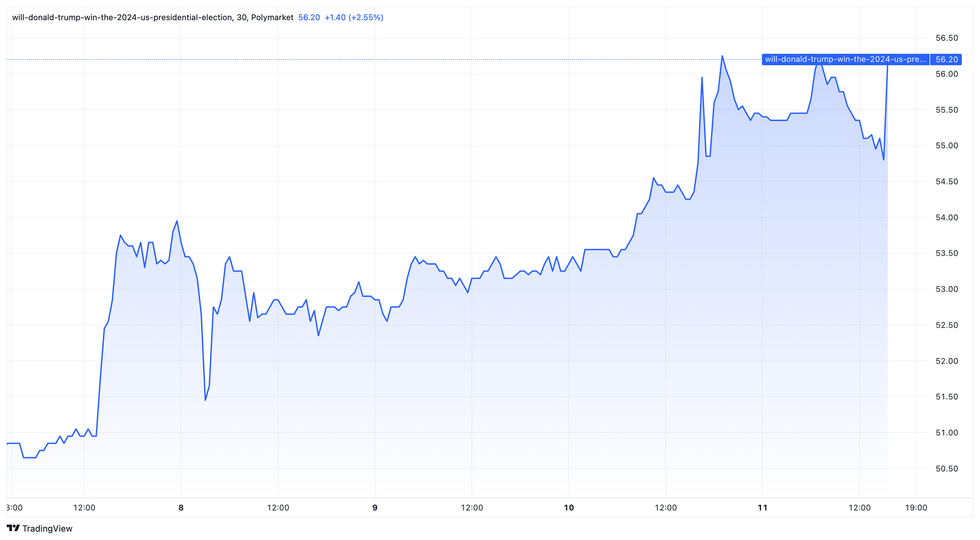Click the date label 9 on time axis
The height and width of the screenshot is (540, 980).
[375, 508]
